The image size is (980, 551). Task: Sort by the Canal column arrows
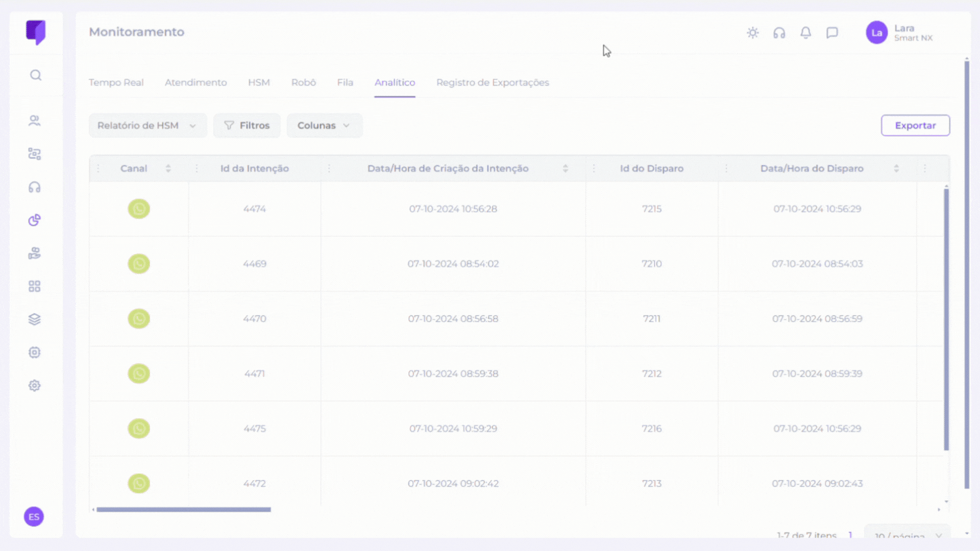coord(168,169)
